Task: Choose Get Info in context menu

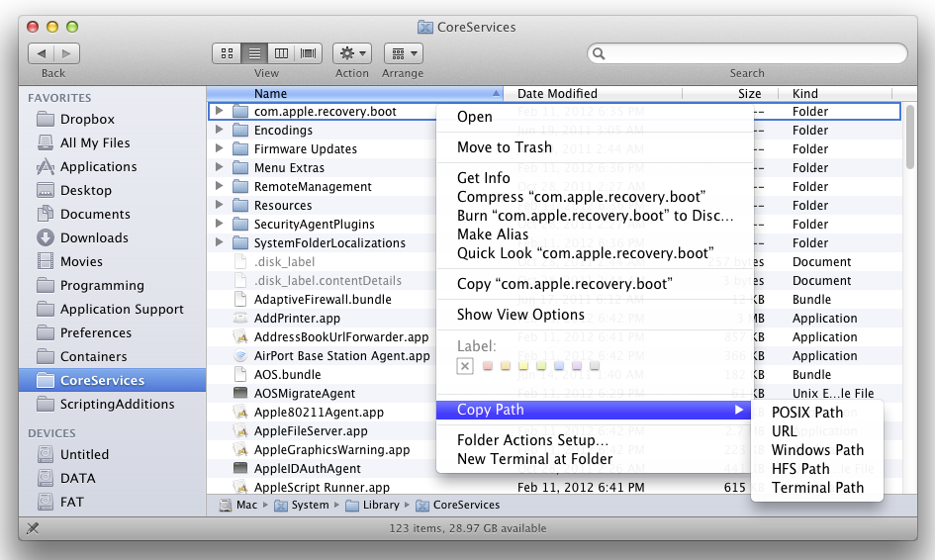Action: (595, 178)
